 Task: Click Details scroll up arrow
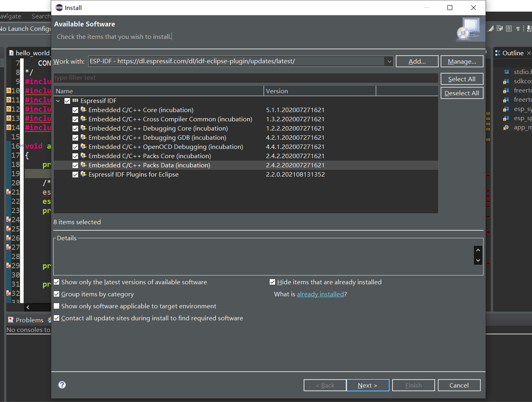click(478, 250)
